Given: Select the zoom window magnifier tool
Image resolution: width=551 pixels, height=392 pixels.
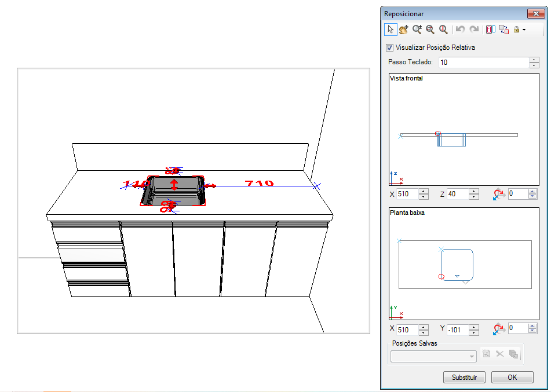Looking at the screenshot, I should pos(430,30).
